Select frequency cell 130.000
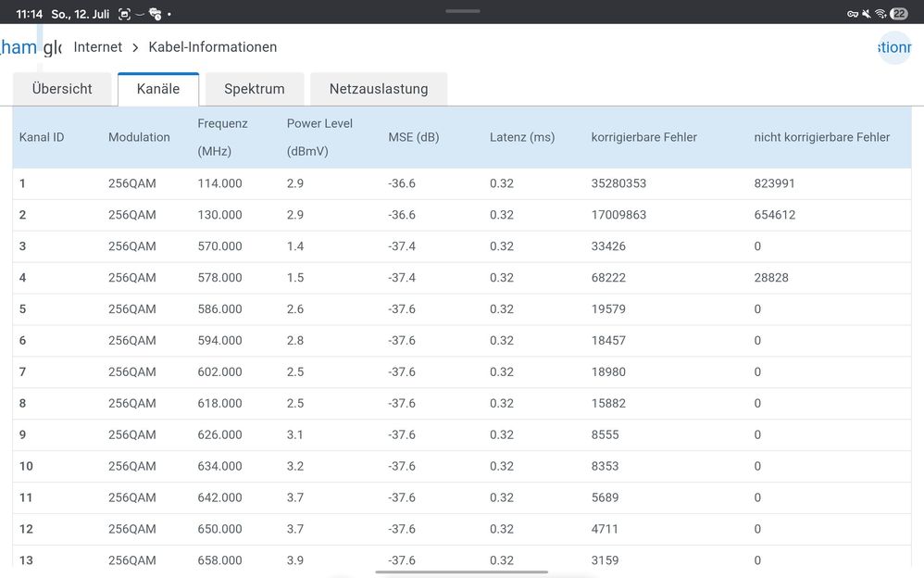Screen dimensions: 924x578 [219, 215]
